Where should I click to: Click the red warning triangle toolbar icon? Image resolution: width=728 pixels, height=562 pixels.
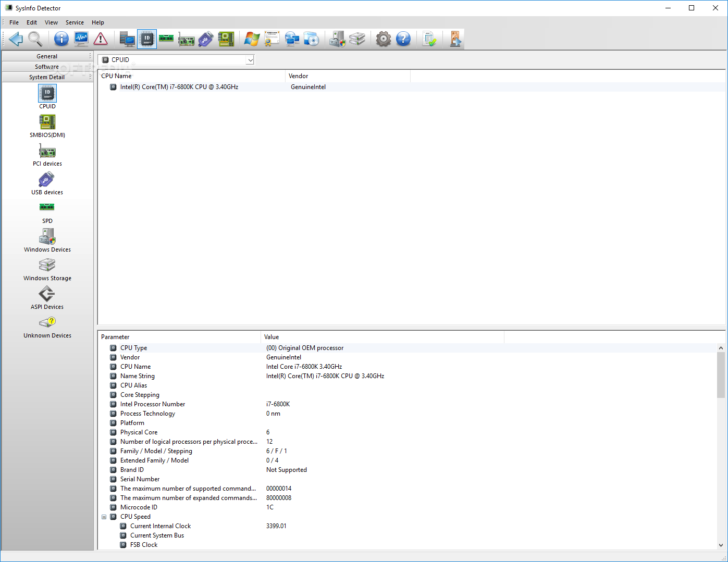tap(101, 39)
